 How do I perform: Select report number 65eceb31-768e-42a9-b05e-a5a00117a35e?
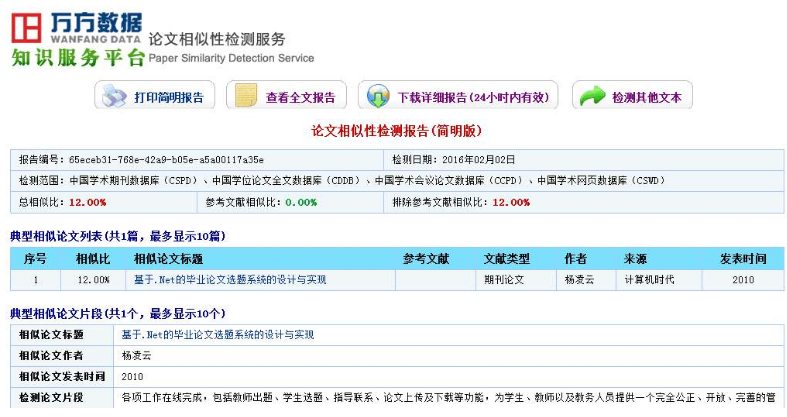pyautogui.click(x=166, y=160)
